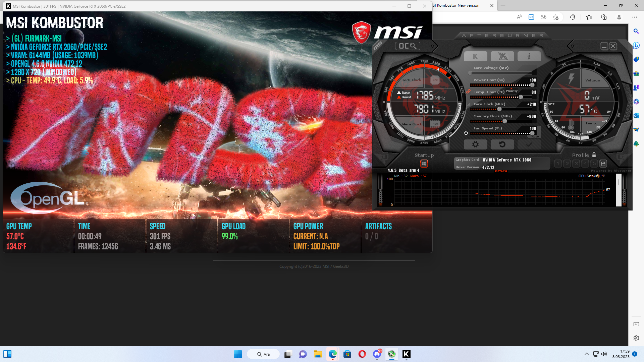
Task: Open Edge Settings and more menu
Action: (634, 17)
